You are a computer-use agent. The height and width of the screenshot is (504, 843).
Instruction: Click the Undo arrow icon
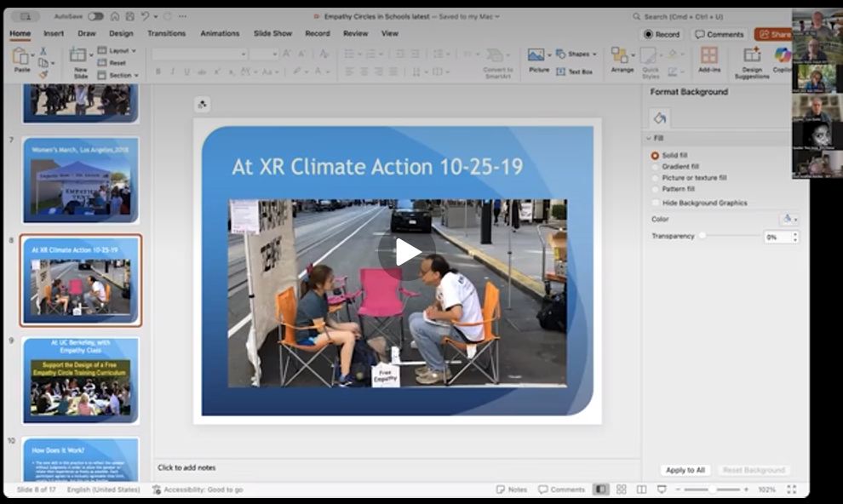pyautogui.click(x=145, y=17)
